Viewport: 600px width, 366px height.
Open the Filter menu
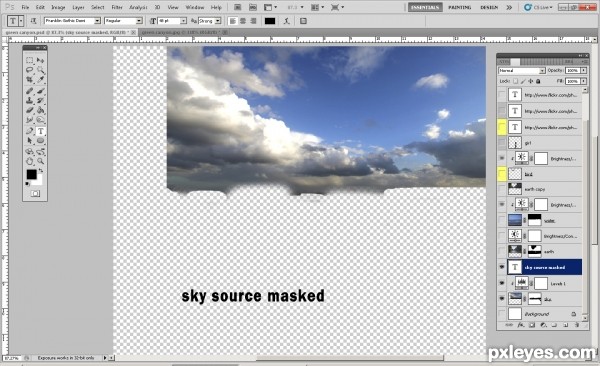[117, 7]
